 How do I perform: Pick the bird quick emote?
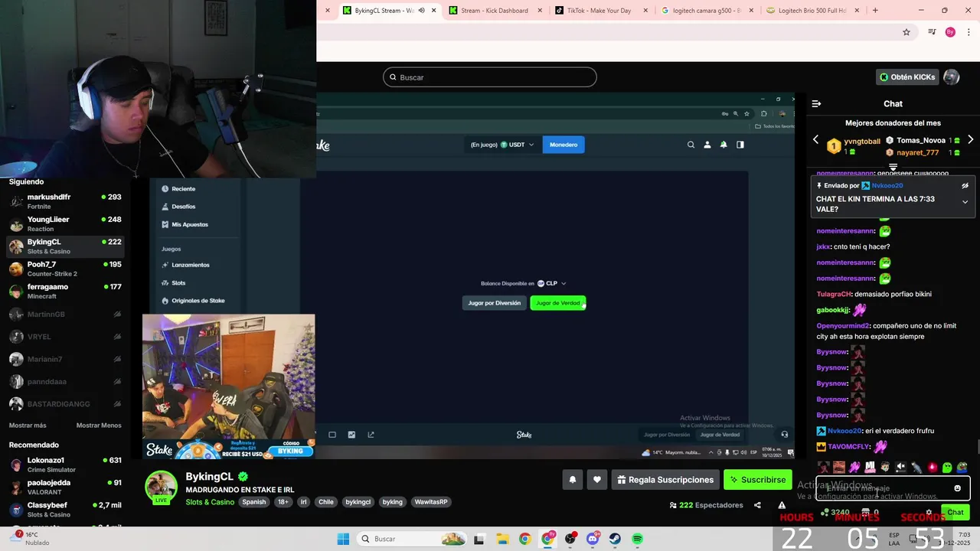[916, 467]
